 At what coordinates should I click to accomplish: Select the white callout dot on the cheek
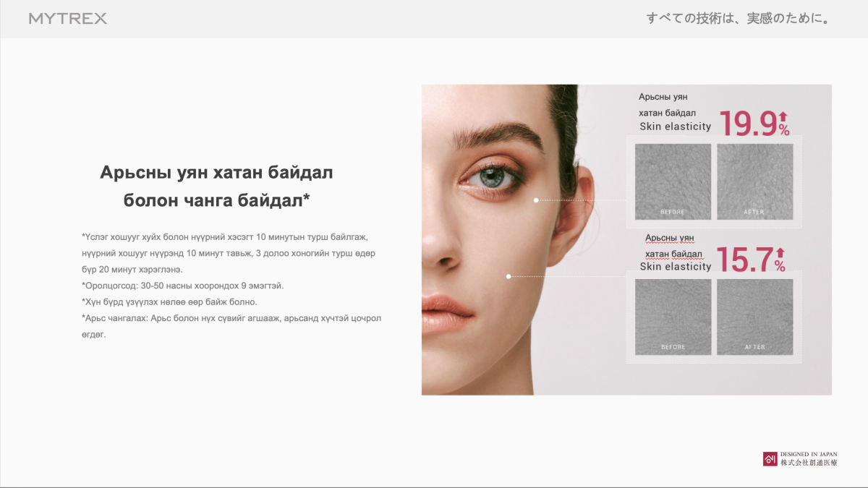click(x=509, y=276)
